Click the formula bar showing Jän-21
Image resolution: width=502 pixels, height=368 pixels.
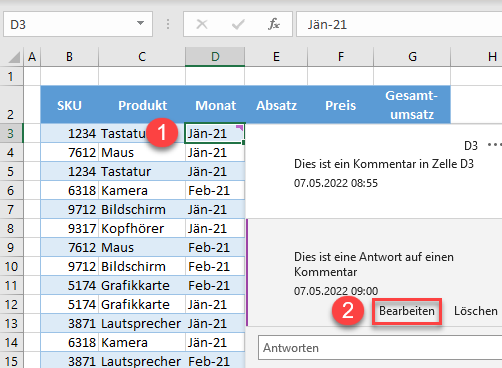pos(399,24)
